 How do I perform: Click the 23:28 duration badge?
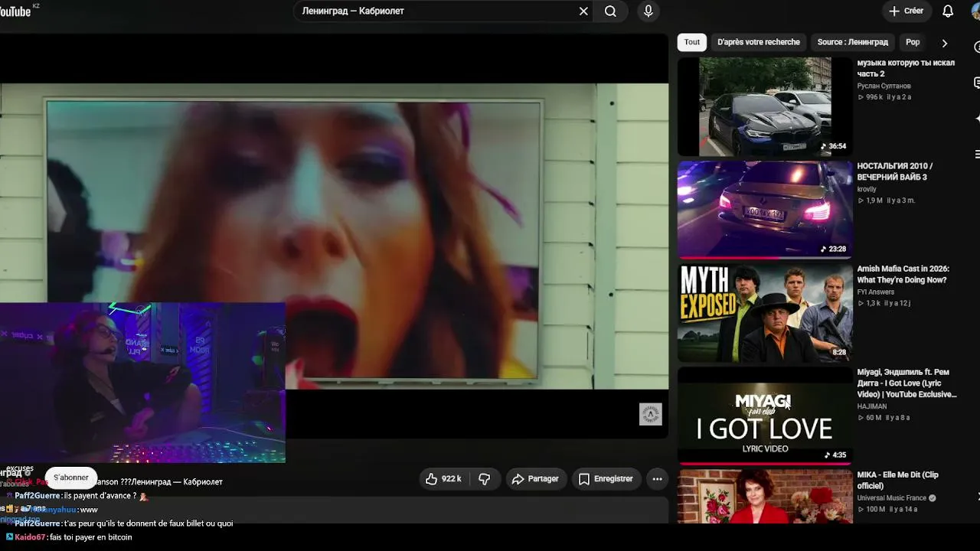pyautogui.click(x=833, y=249)
